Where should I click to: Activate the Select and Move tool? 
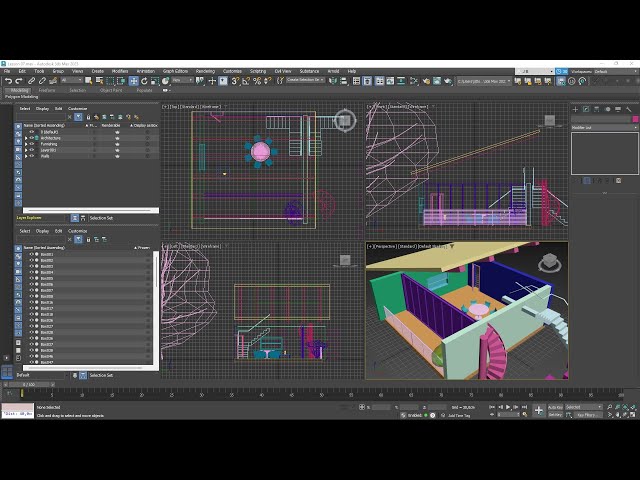(x=133, y=81)
